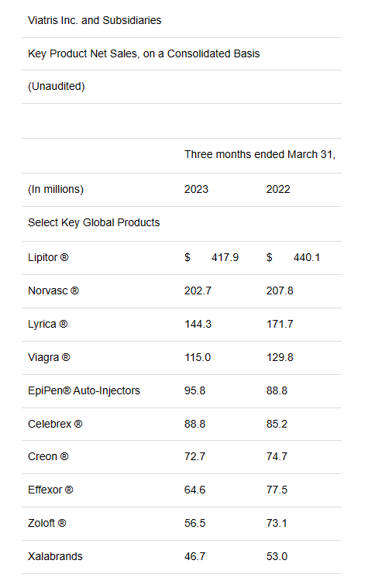Click the Effexor 2022 value 77.5
392x581 pixels.
pyautogui.click(x=277, y=490)
